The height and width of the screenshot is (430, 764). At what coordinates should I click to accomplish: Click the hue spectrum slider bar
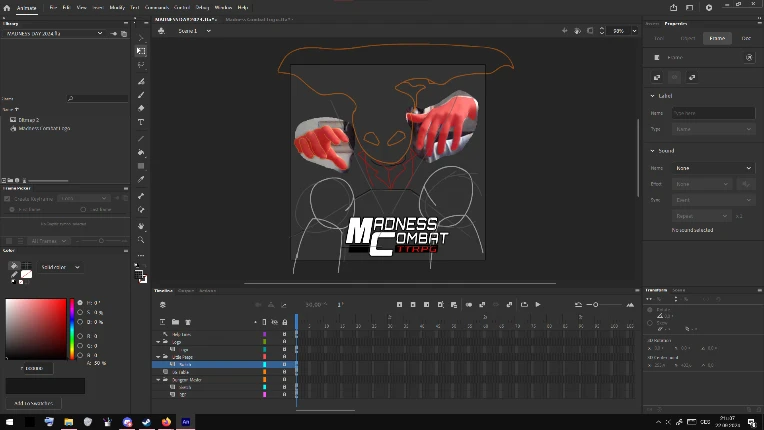click(x=72, y=329)
